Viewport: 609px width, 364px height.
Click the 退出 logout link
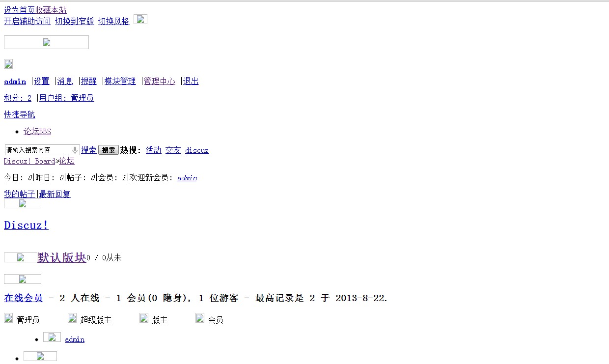(191, 81)
